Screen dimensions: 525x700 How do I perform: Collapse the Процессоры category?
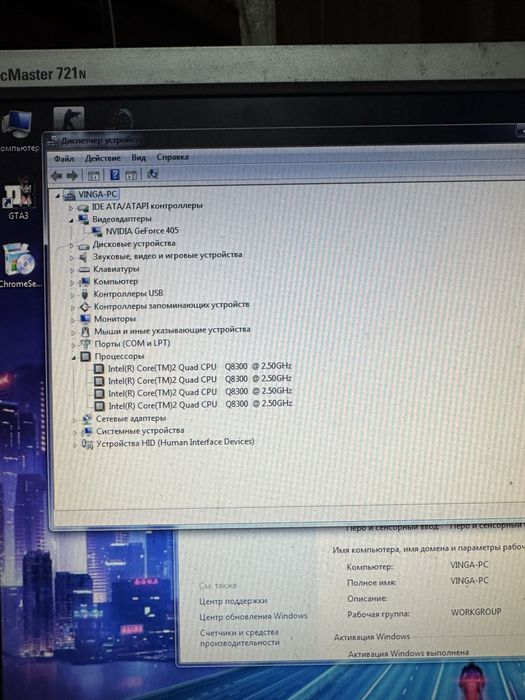pyautogui.click(x=74, y=358)
